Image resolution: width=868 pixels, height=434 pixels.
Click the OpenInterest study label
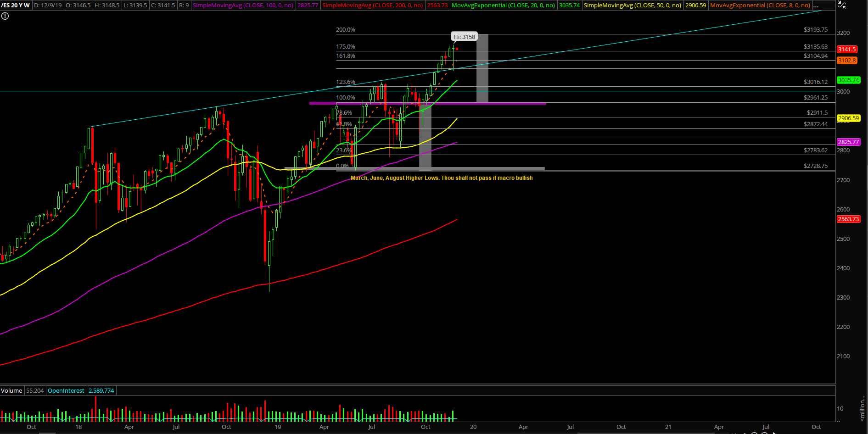pyautogui.click(x=66, y=391)
